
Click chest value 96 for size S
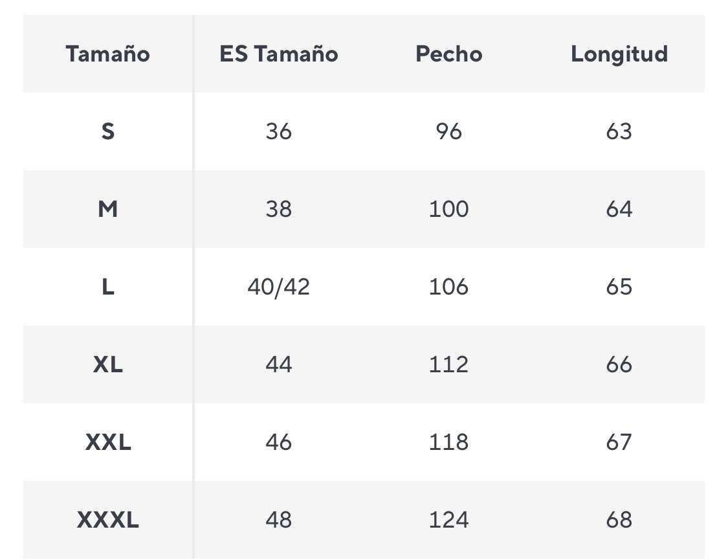448,131
